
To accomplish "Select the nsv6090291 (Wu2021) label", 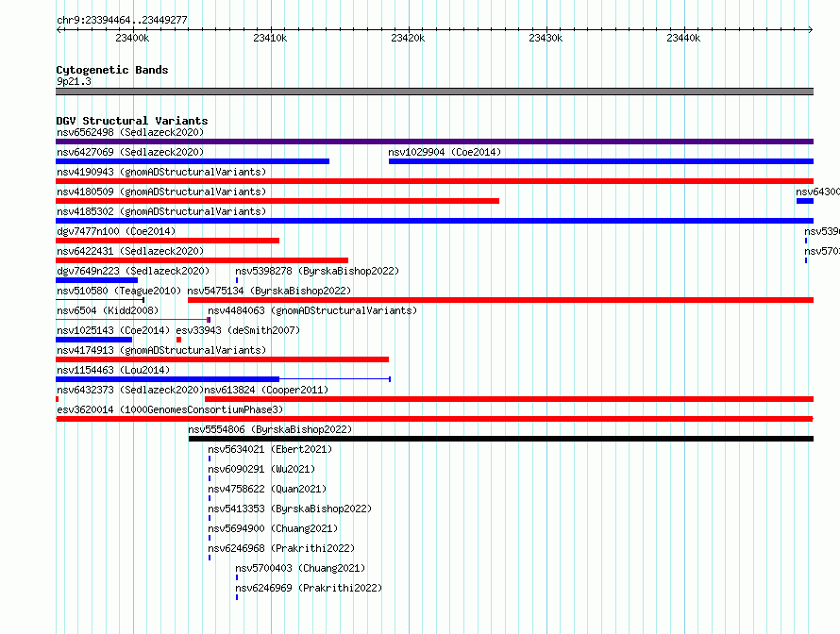I will click(261, 469).
